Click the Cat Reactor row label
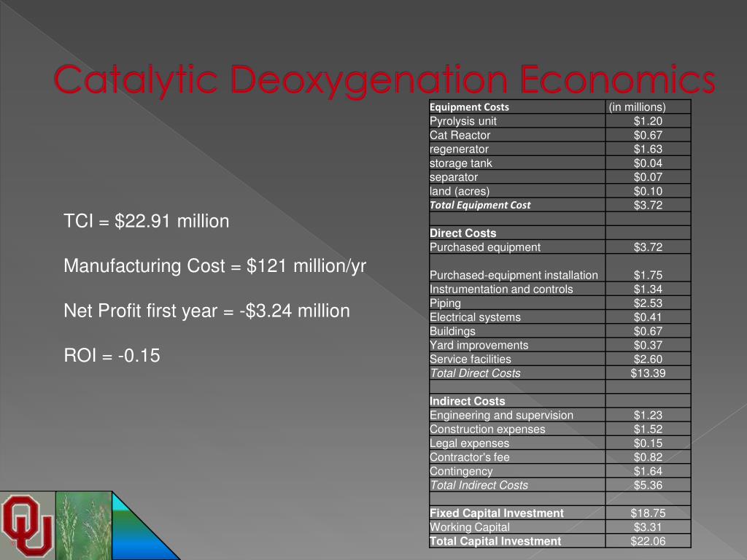The image size is (747, 560). pyautogui.click(x=460, y=135)
